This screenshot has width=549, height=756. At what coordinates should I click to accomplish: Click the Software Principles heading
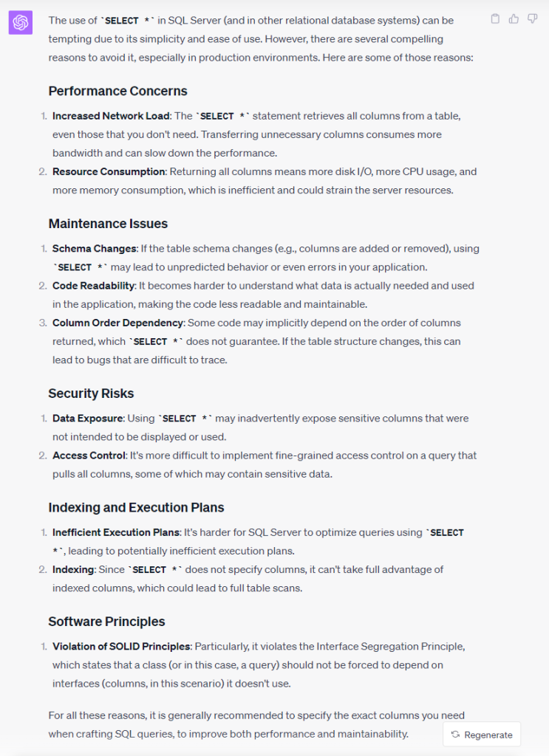point(106,622)
